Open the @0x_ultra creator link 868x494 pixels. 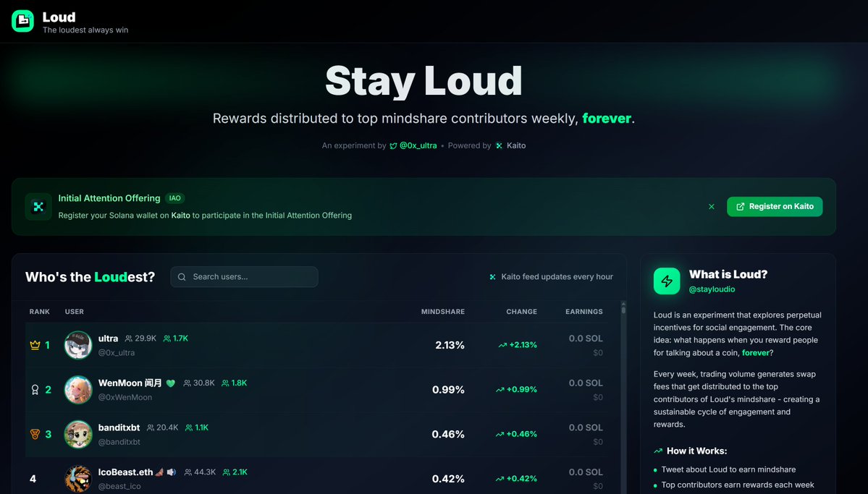point(418,145)
